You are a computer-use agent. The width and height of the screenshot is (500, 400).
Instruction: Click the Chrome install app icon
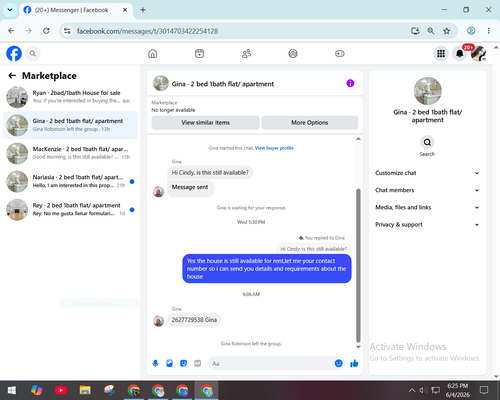[x=415, y=31]
